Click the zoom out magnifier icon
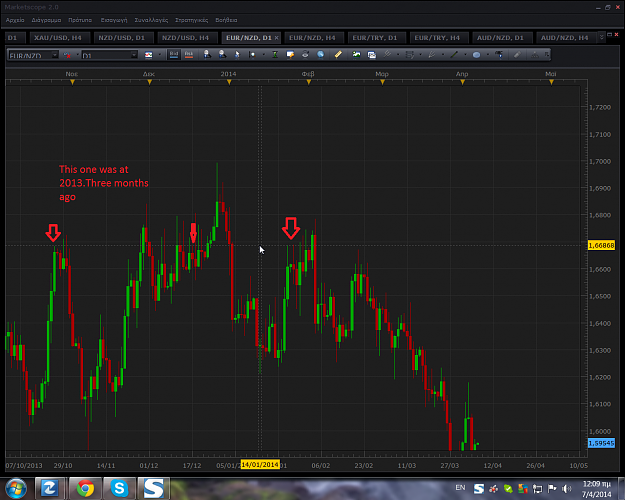625x500 pixels. (222, 54)
